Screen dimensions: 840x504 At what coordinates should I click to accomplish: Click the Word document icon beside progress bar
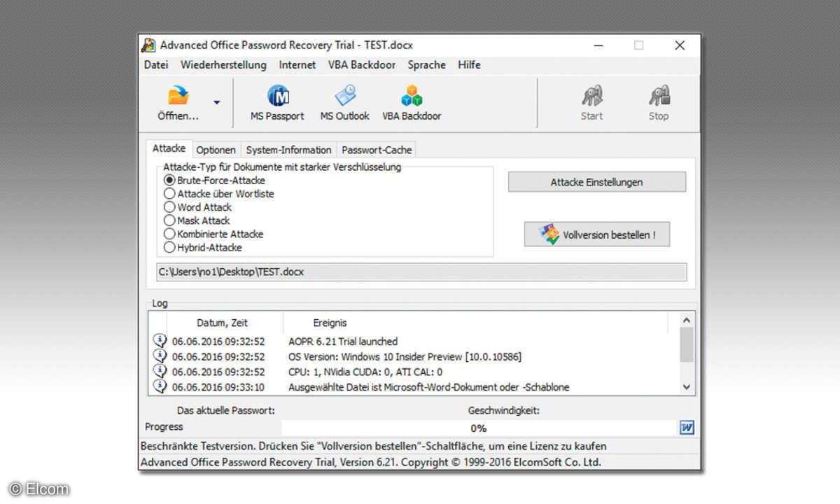pos(687,428)
